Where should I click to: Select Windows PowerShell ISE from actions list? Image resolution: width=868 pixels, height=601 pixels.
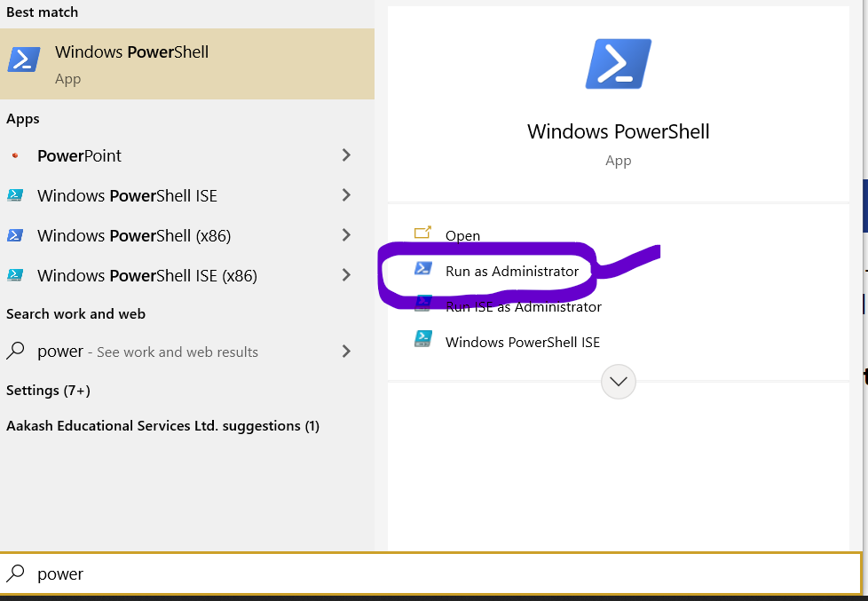(x=522, y=342)
